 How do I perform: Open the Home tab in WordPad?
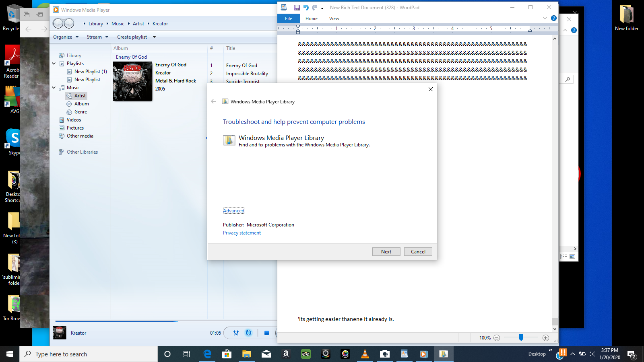[x=311, y=19]
